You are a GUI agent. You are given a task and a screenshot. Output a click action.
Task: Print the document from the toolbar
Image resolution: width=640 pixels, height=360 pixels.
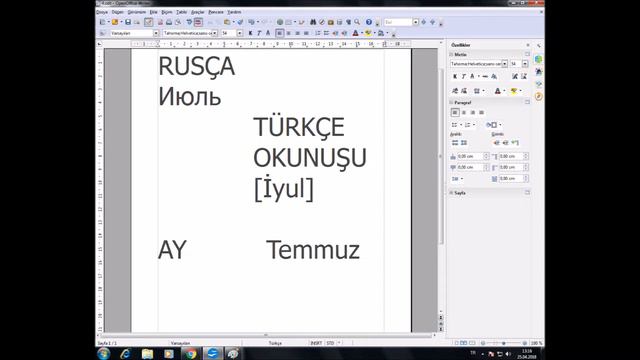169,22
